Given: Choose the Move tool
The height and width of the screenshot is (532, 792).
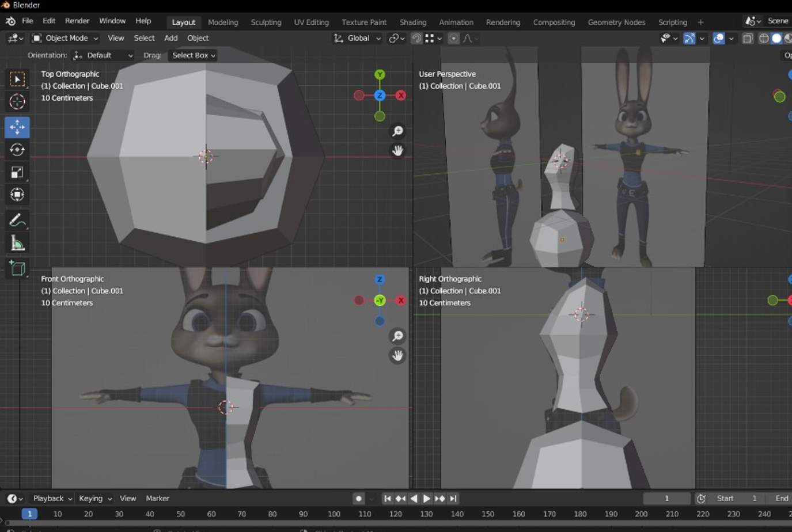Looking at the screenshot, I should pos(17,127).
